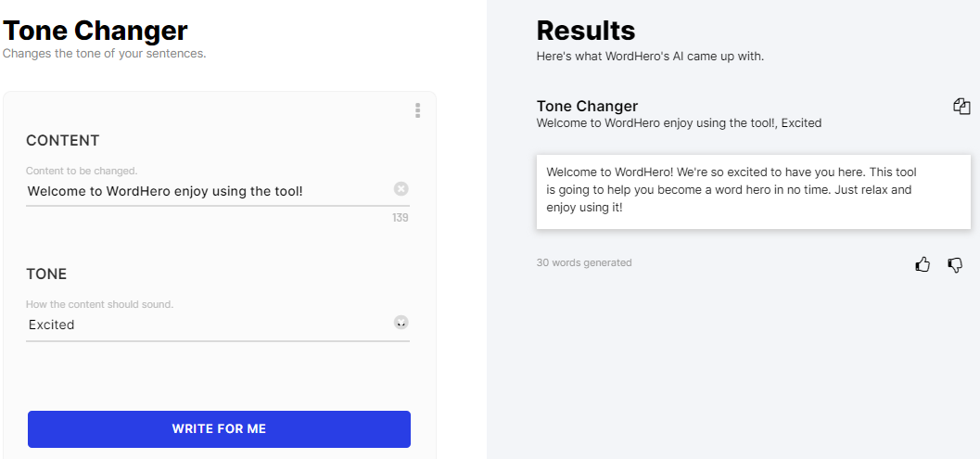Clear the content text using the X icon
This screenshot has width=980, height=459.
click(401, 188)
